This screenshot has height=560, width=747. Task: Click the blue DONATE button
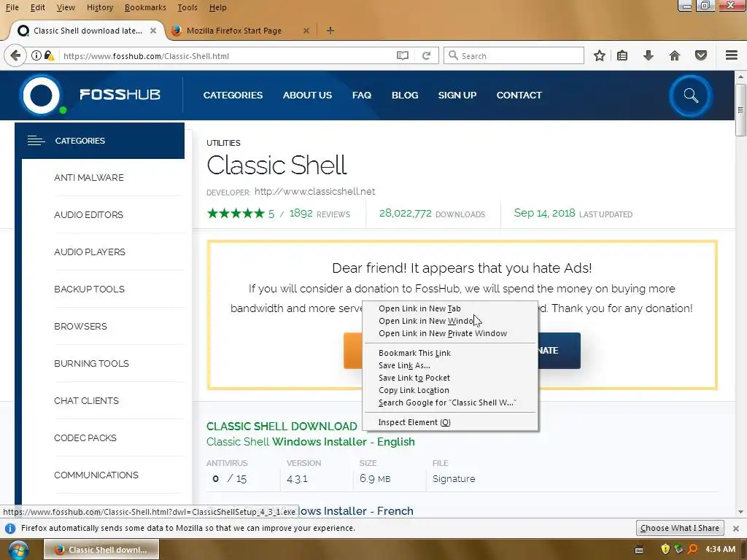[559, 351]
